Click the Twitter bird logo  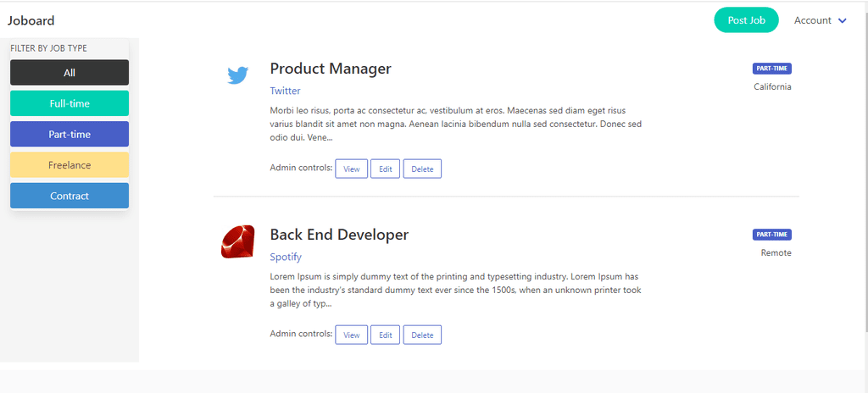point(238,75)
